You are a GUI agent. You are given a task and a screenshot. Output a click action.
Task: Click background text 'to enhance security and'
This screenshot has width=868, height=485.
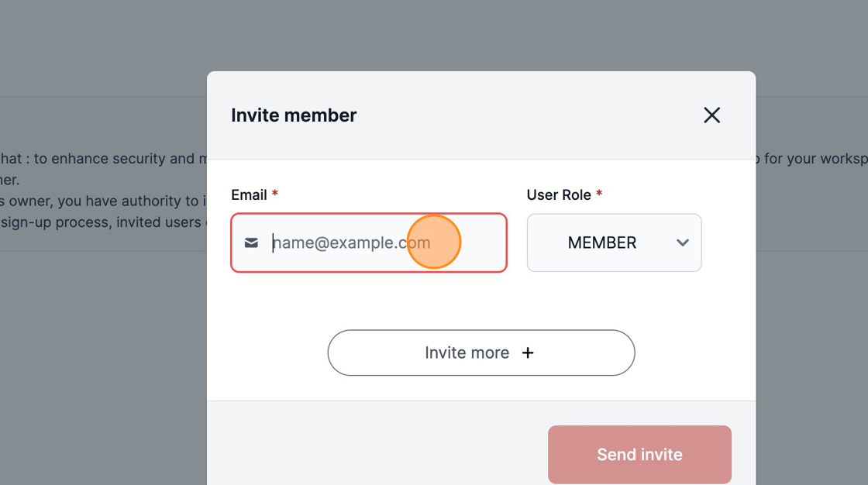click(122, 159)
